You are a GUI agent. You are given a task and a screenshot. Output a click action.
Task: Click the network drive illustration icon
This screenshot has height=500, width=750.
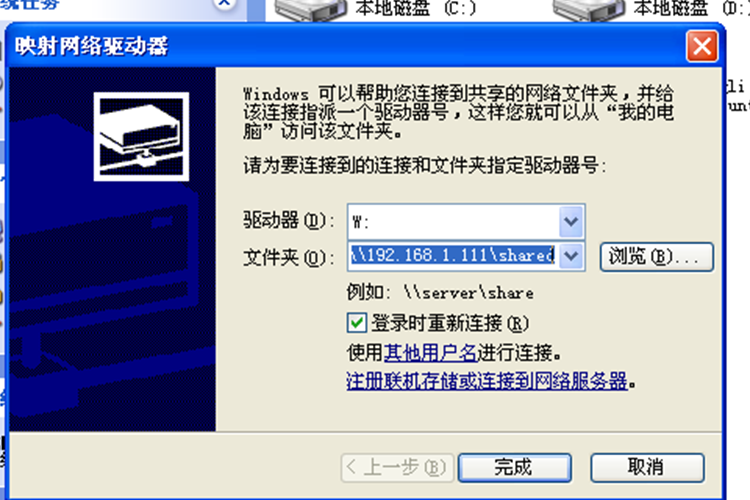141,137
